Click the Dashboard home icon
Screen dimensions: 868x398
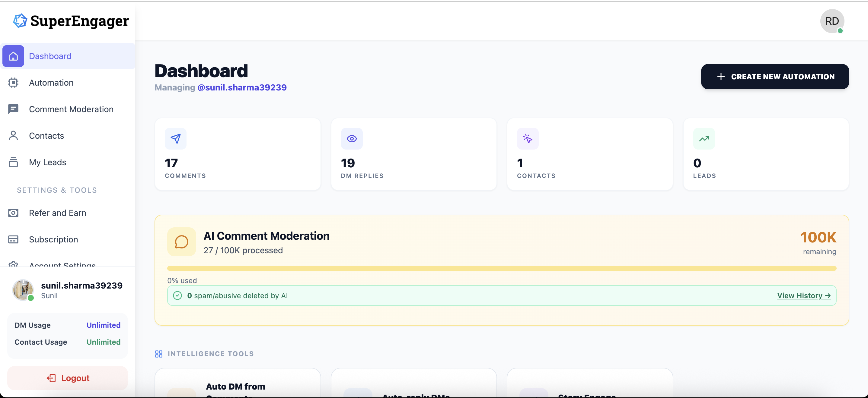[x=13, y=56]
